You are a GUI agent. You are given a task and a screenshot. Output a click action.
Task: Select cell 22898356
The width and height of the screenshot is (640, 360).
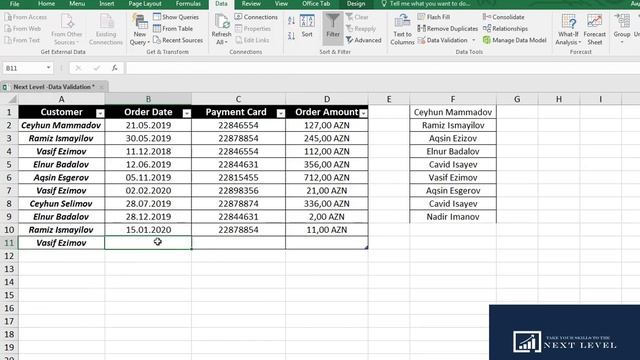[238, 191]
